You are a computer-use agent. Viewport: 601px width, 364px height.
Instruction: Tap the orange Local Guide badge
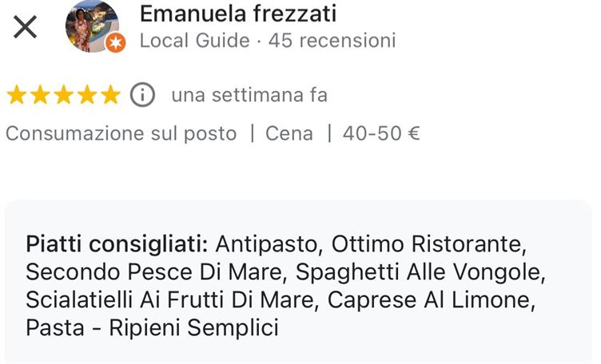[117, 43]
